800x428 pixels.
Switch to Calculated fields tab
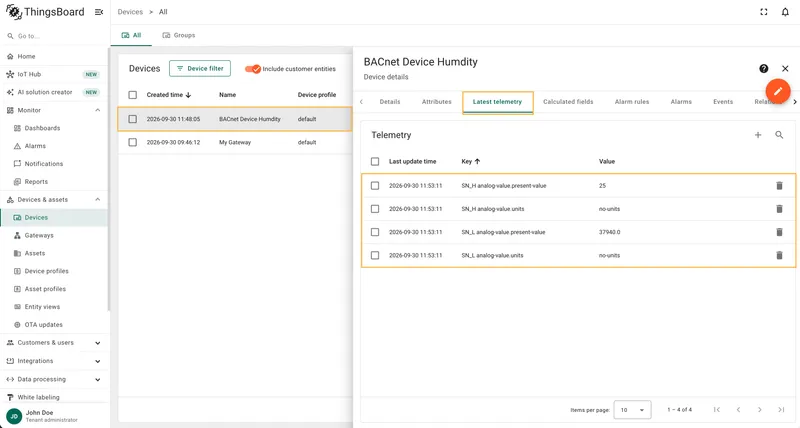click(568, 102)
